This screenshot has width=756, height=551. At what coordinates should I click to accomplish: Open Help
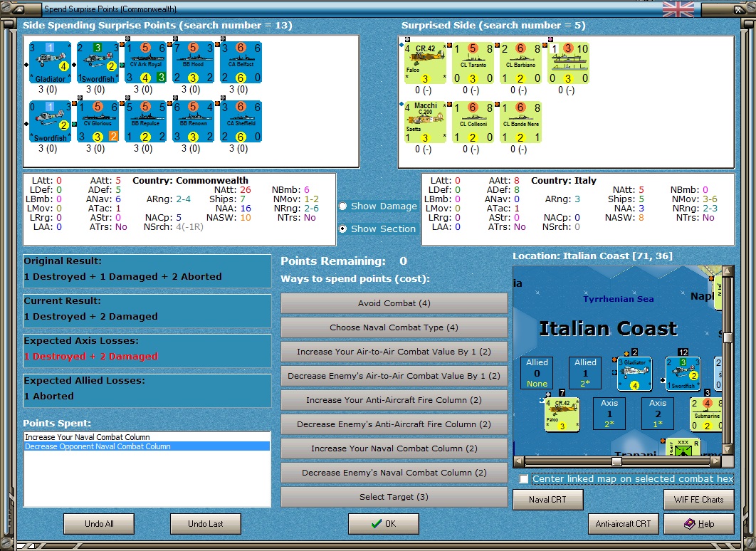click(698, 523)
